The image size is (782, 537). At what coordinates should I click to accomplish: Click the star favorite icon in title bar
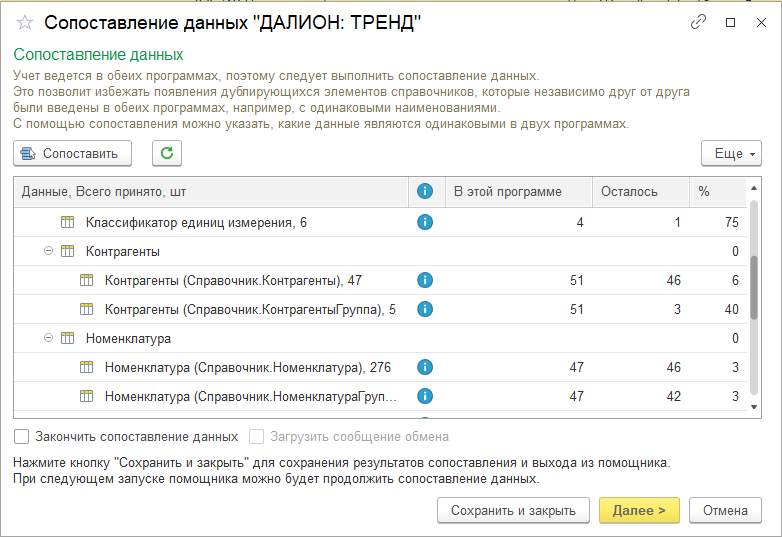(25, 23)
